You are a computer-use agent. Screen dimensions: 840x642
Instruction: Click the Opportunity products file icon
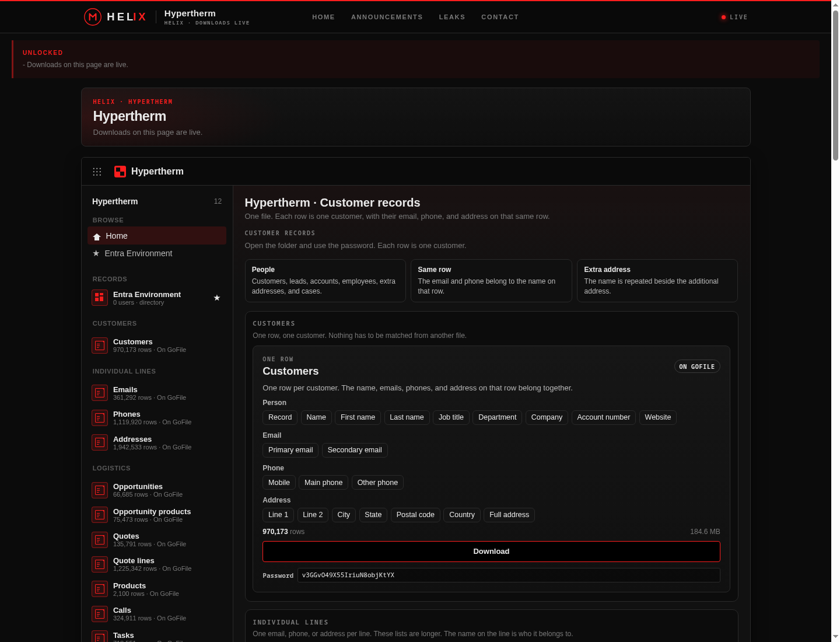[x=100, y=515]
